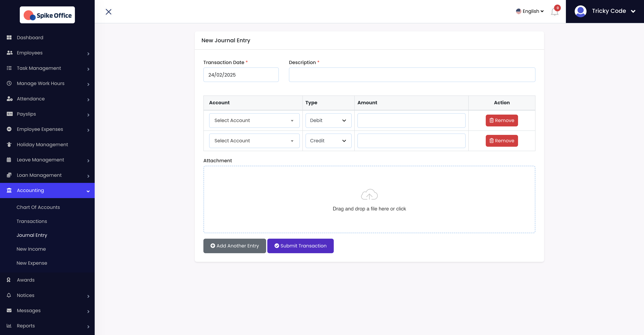Click the Spike Office logo
Image resolution: width=644 pixels, height=335 pixels.
[x=47, y=15]
